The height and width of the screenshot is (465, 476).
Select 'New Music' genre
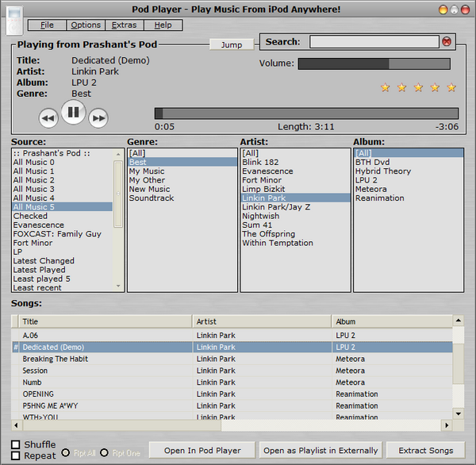[x=182, y=189]
